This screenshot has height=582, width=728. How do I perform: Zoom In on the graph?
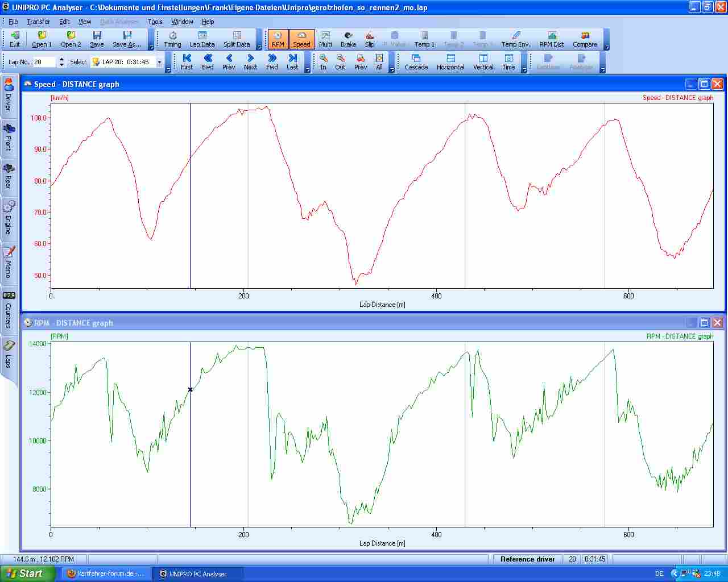[323, 62]
